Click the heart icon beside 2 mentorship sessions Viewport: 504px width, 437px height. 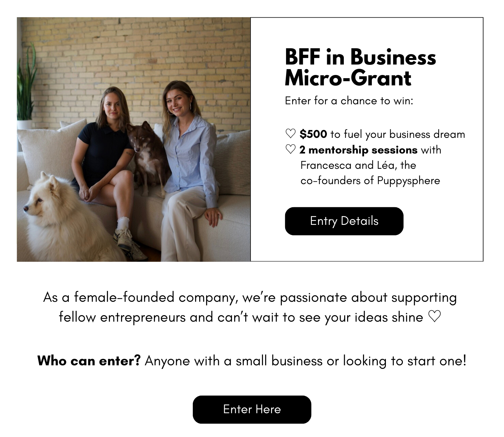click(x=290, y=149)
